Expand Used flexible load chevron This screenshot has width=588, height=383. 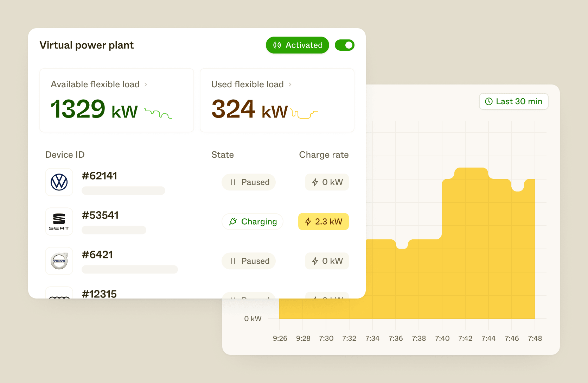(290, 84)
